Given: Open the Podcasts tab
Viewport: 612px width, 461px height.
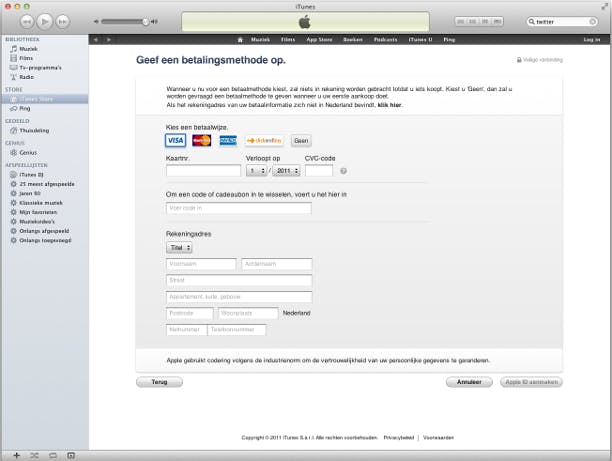Looking at the screenshot, I should point(385,39).
